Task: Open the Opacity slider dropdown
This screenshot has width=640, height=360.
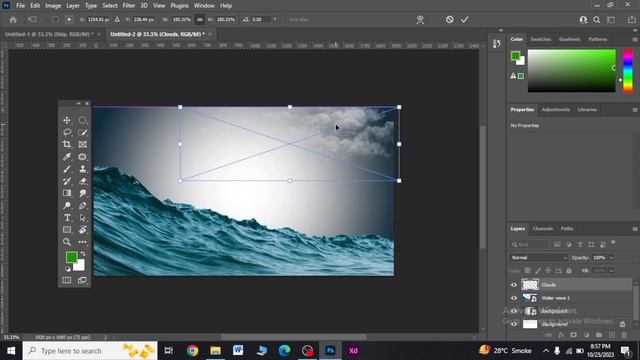Action: 611,258
